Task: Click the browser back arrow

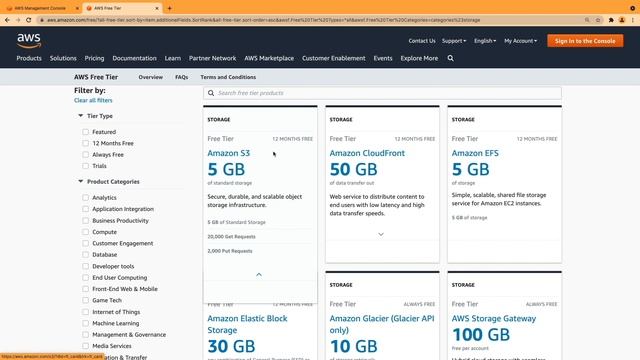Action: [7, 20]
